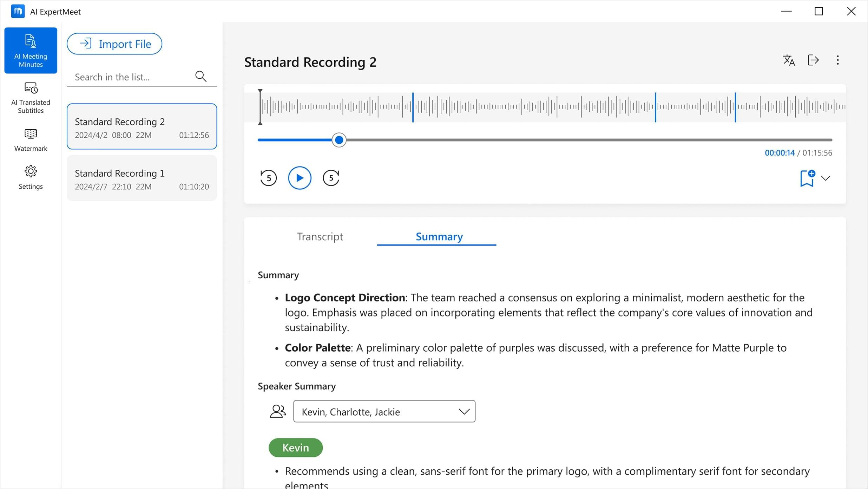The height and width of the screenshot is (489, 868).
Task: Click the playback progress slider handle
Action: tap(339, 140)
